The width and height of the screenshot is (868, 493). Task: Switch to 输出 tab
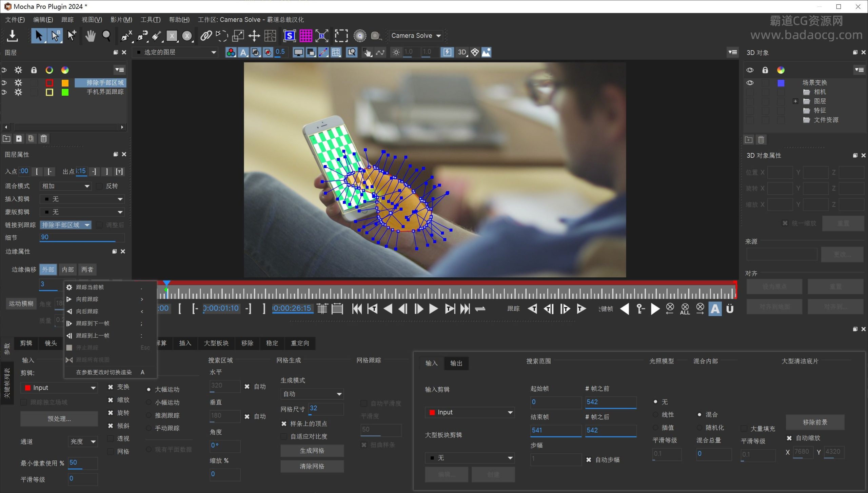pyautogui.click(x=456, y=363)
